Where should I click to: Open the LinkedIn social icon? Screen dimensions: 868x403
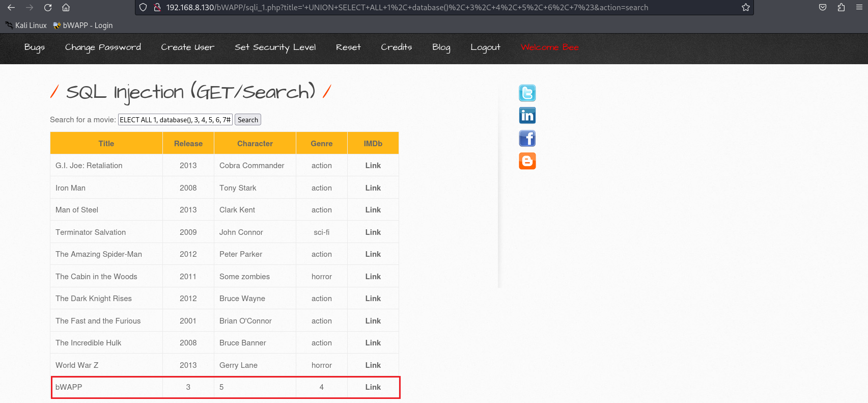(527, 116)
